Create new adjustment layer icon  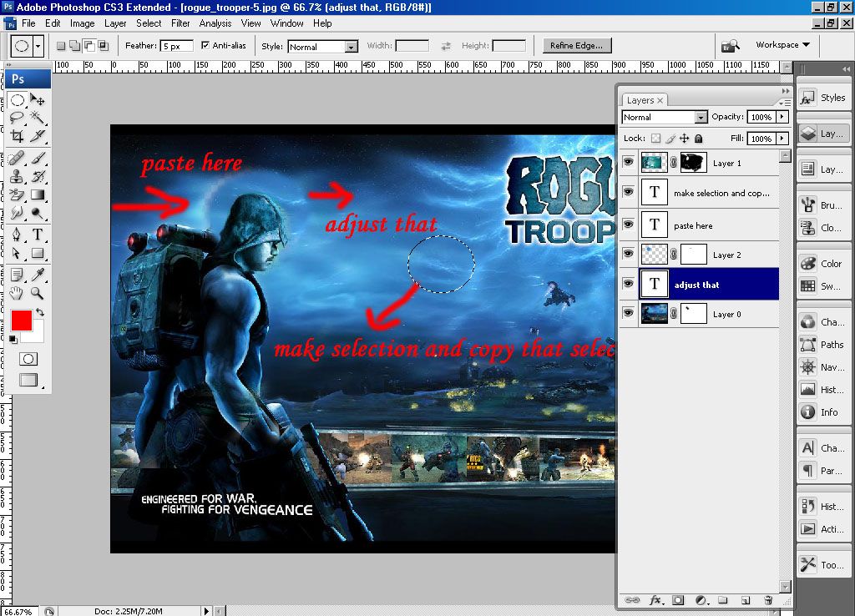coord(701,600)
